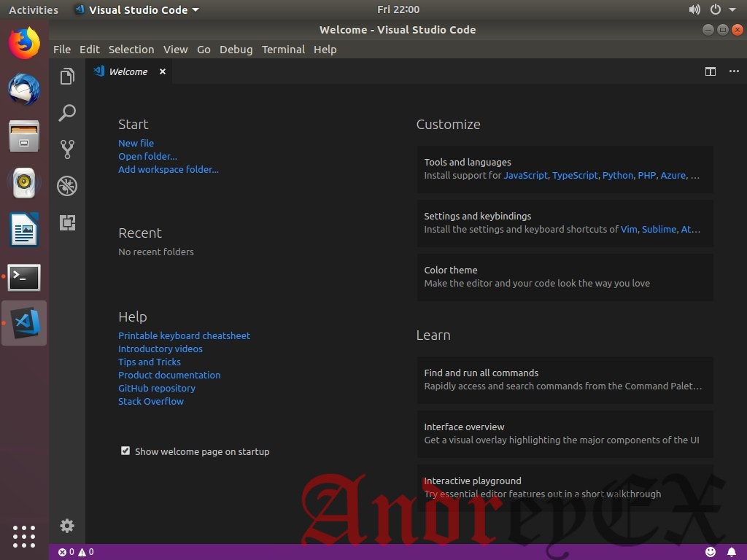Screen dimensions: 747x560
Task: Open Interface overview card
Action: point(565,434)
